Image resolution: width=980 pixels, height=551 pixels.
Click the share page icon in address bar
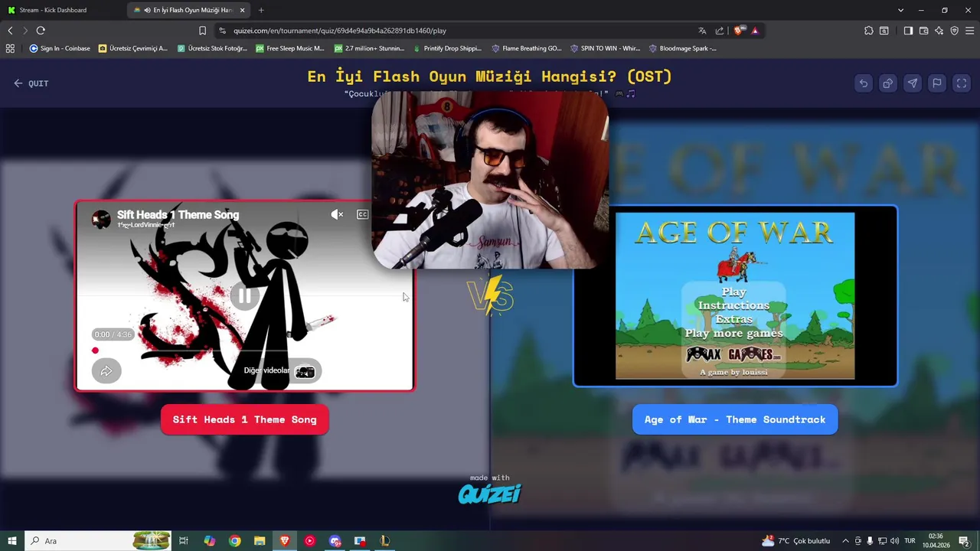coord(720,31)
